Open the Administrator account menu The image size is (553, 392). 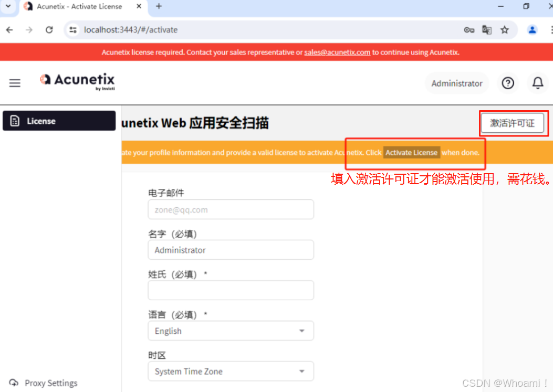click(x=457, y=83)
